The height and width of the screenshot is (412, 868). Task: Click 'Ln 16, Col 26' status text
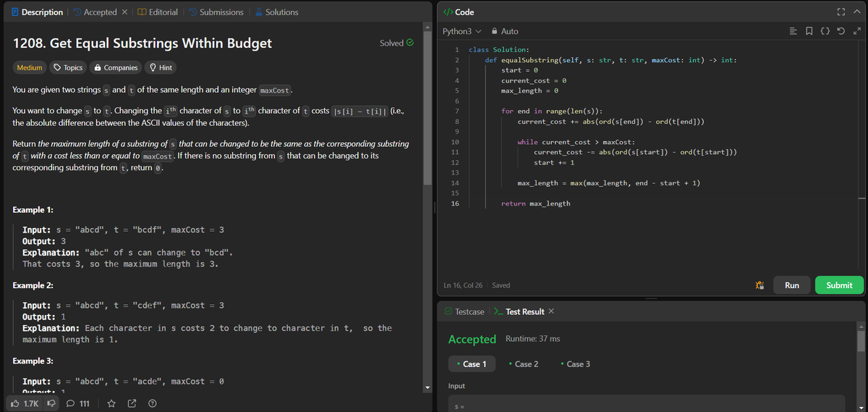pyautogui.click(x=464, y=285)
